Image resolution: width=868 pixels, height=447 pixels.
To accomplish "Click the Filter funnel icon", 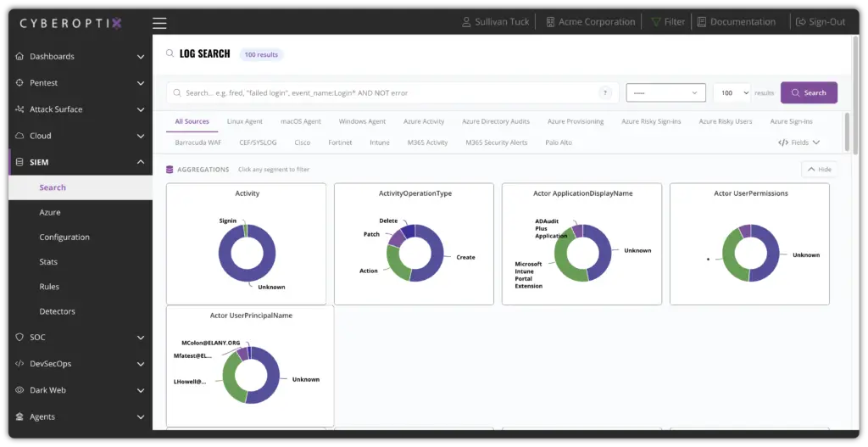I will (x=655, y=22).
